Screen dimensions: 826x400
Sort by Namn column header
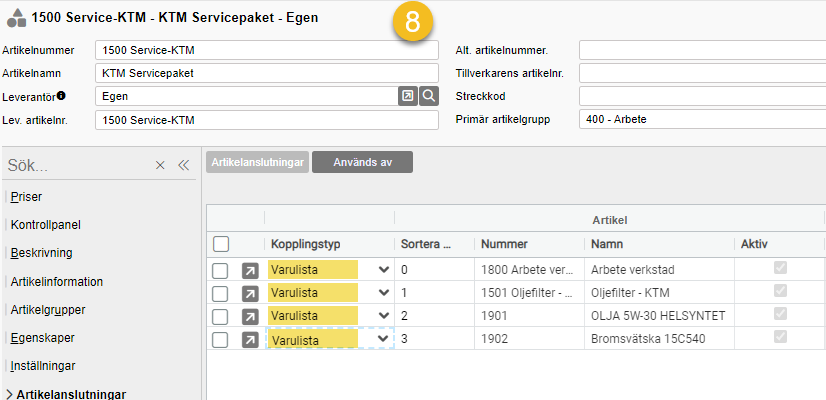[x=607, y=244]
